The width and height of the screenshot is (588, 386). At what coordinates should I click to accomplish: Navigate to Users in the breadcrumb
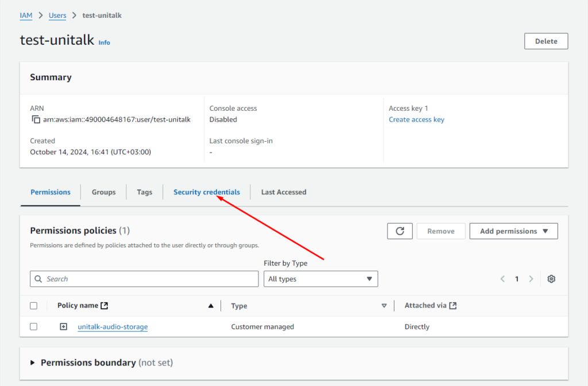(x=57, y=15)
